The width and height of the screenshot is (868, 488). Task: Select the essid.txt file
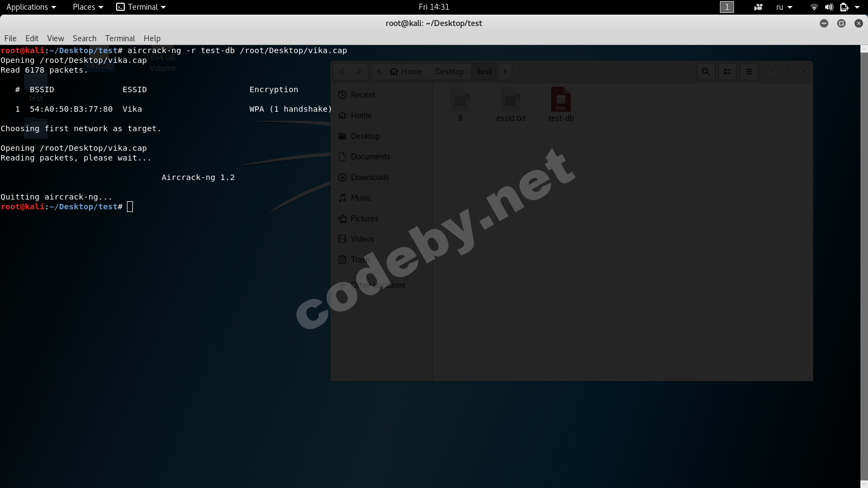[x=510, y=105]
